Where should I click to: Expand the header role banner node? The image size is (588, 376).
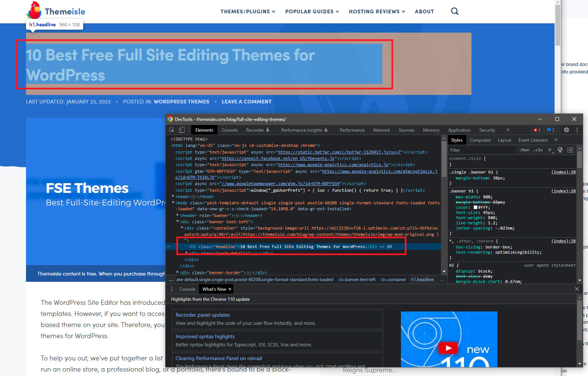point(178,215)
